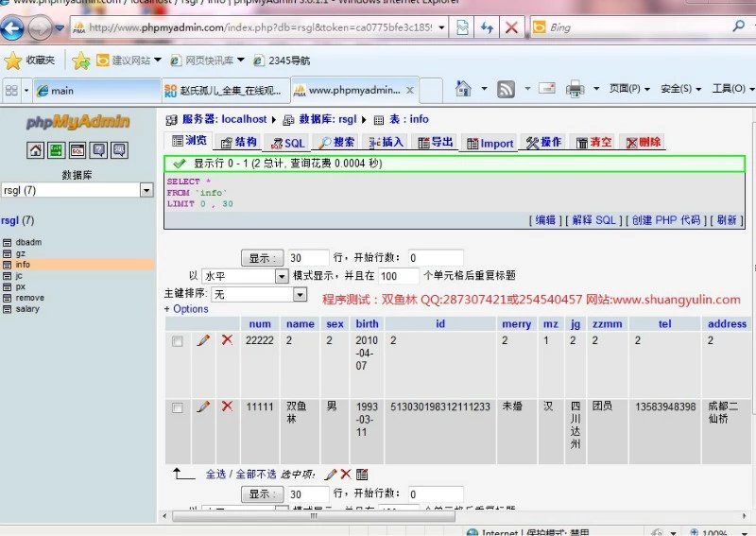The image size is (756, 536).
Task: Click the 全选 link
Action: (x=215, y=475)
